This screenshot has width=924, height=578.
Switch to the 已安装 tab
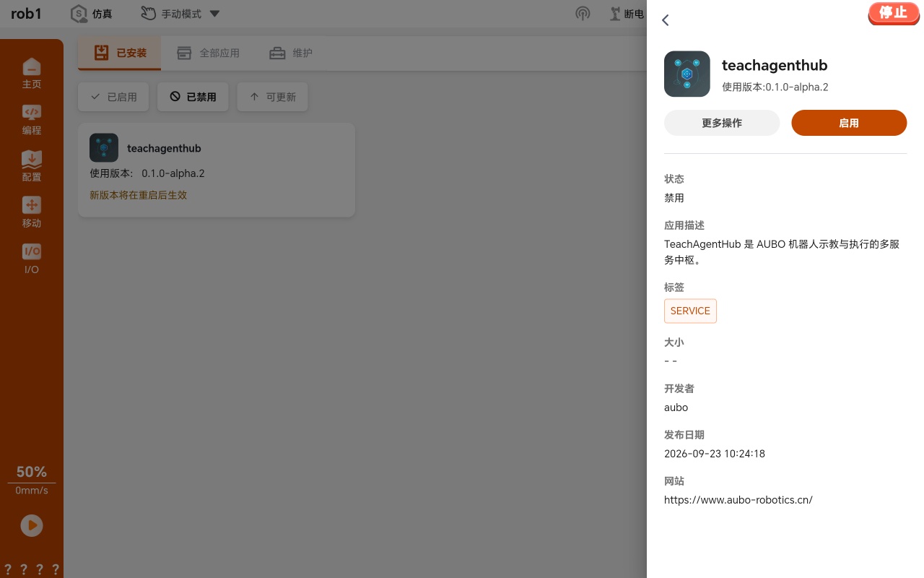pos(120,53)
